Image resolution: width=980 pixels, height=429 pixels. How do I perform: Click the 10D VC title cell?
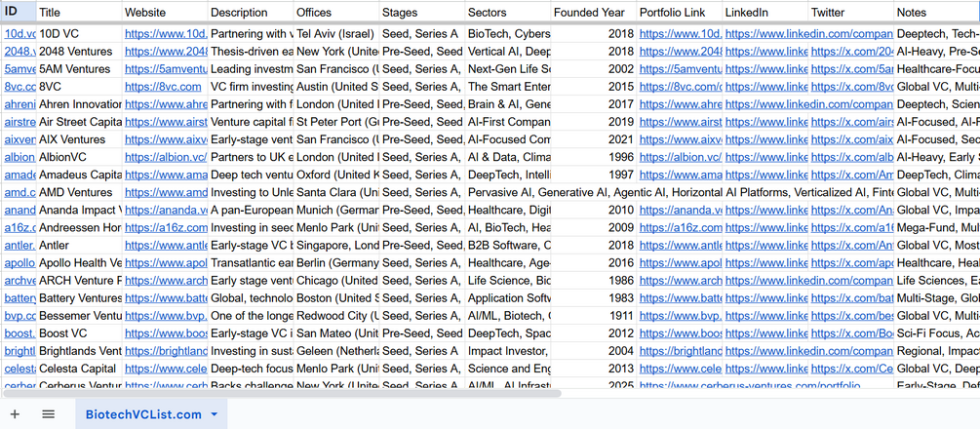coord(79,34)
